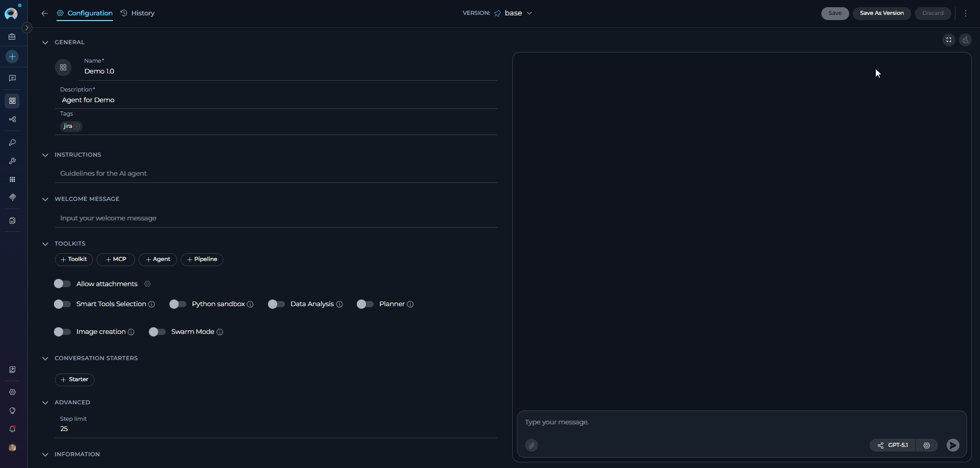Click the clear chat broom icon
This screenshot has width=980, height=468.
click(x=965, y=40)
